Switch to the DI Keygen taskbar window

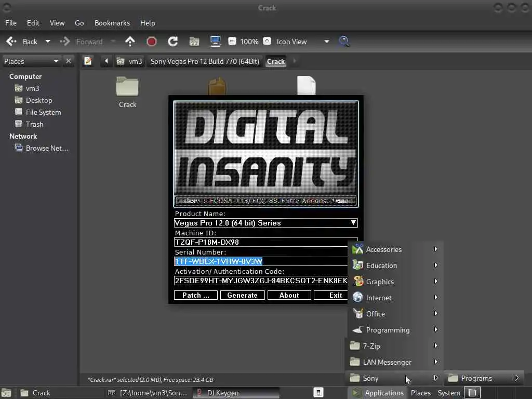(x=236, y=393)
